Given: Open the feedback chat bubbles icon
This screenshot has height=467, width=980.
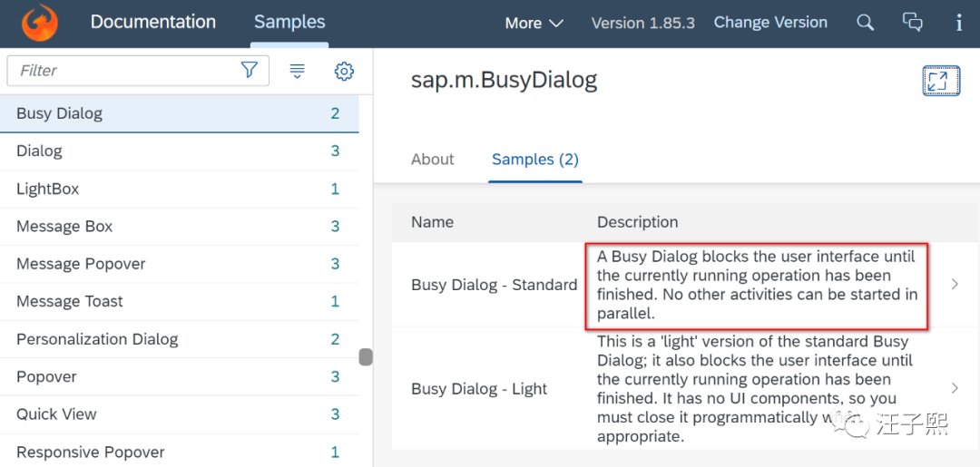Looking at the screenshot, I should point(913,23).
